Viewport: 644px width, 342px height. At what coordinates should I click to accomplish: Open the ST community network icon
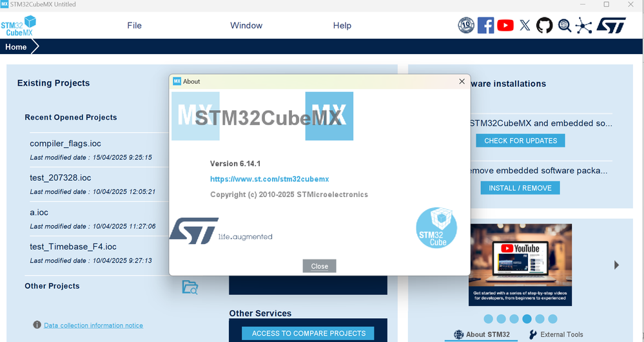tap(583, 26)
